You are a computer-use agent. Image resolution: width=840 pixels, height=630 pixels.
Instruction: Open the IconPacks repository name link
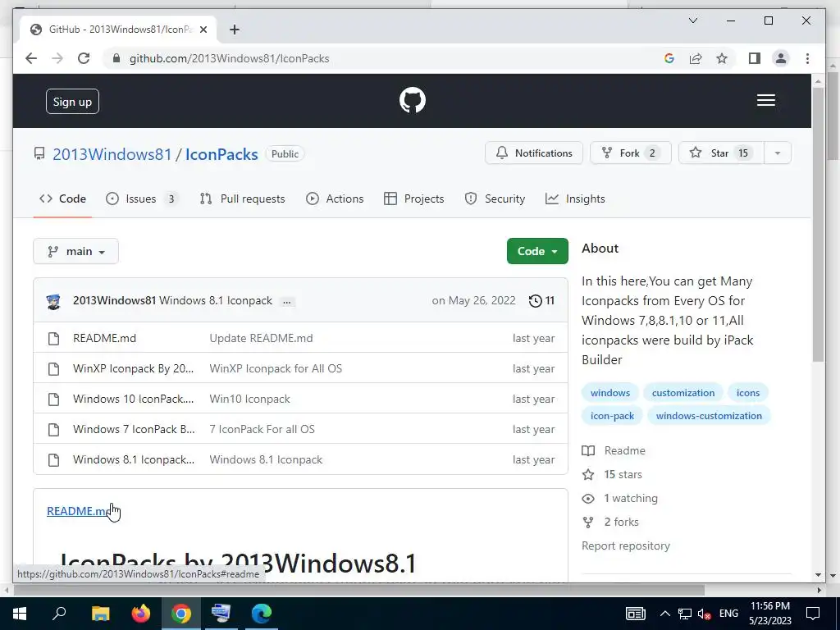[221, 154]
